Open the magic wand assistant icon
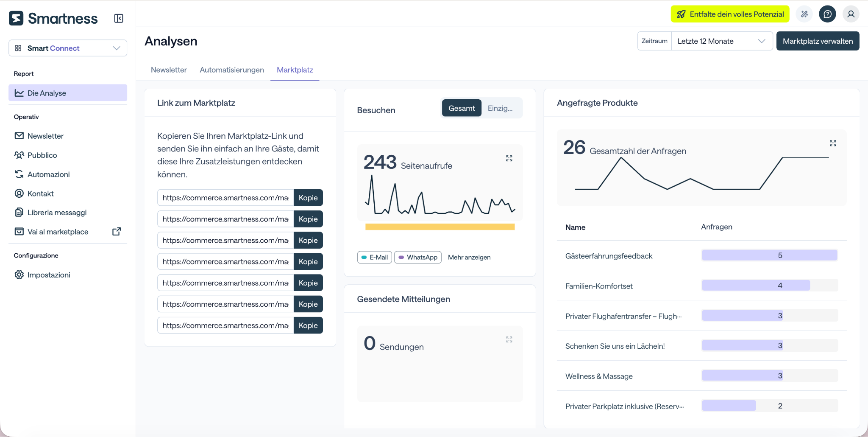This screenshot has width=868, height=437. [804, 14]
